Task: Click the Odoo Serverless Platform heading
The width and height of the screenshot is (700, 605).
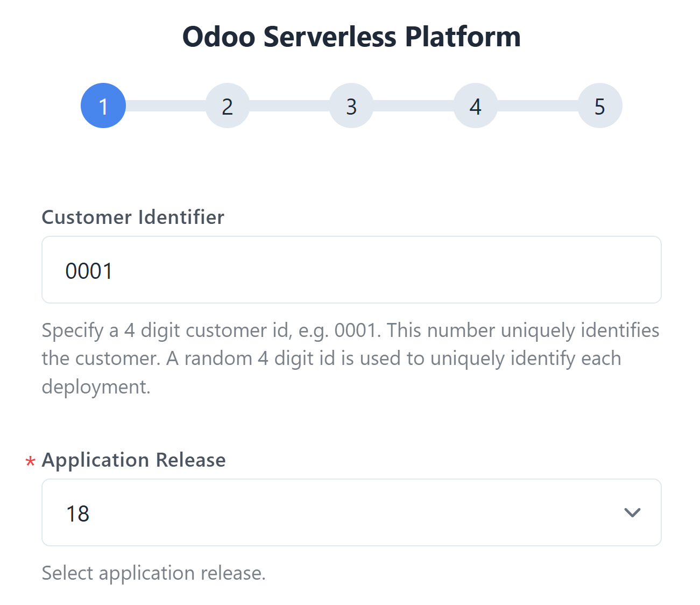Action: pos(351,37)
